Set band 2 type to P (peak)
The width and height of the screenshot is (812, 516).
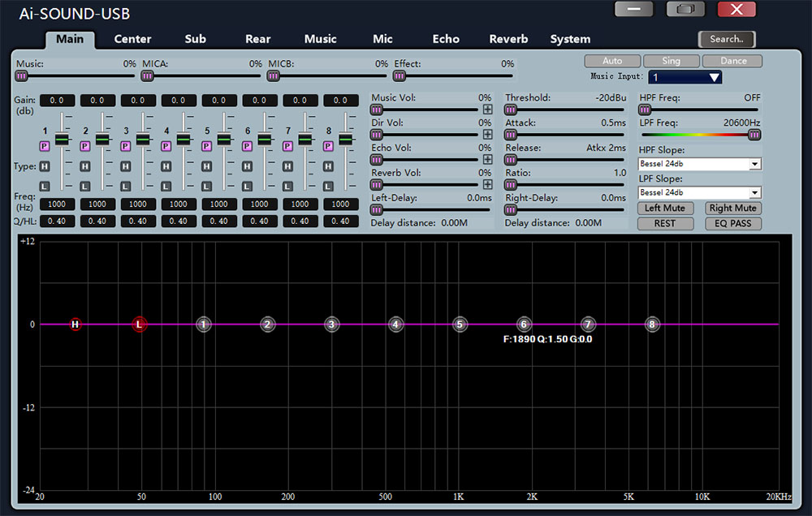tap(85, 147)
